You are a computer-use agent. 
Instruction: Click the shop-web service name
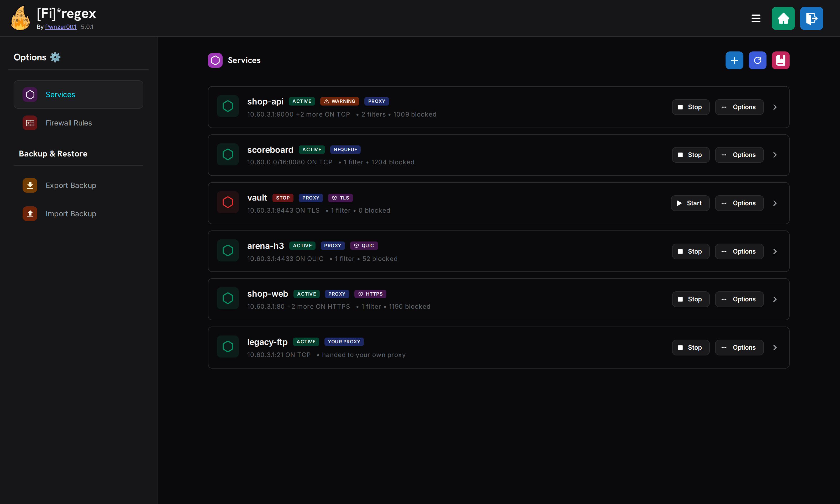coord(267,294)
